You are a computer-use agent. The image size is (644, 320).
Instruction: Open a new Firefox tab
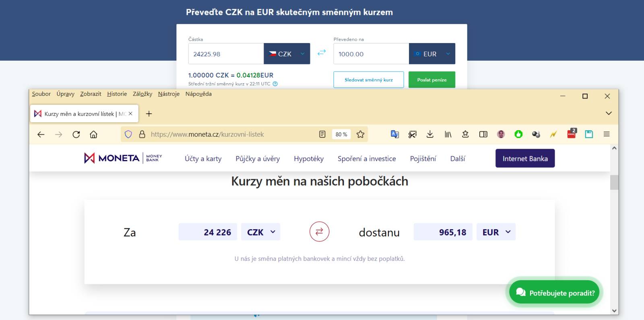point(149,114)
